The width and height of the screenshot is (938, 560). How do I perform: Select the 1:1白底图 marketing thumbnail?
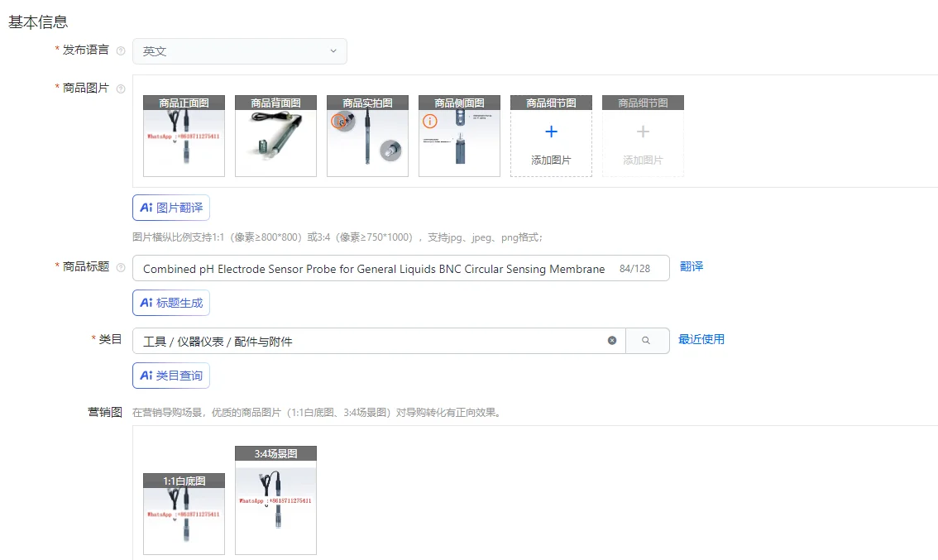tap(184, 514)
